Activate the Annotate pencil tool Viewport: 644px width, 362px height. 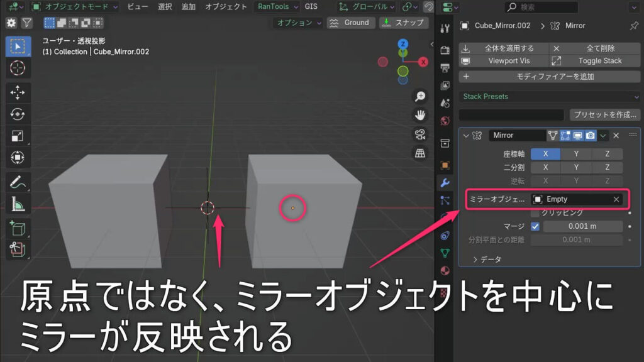pyautogui.click(x=18, y=183)
